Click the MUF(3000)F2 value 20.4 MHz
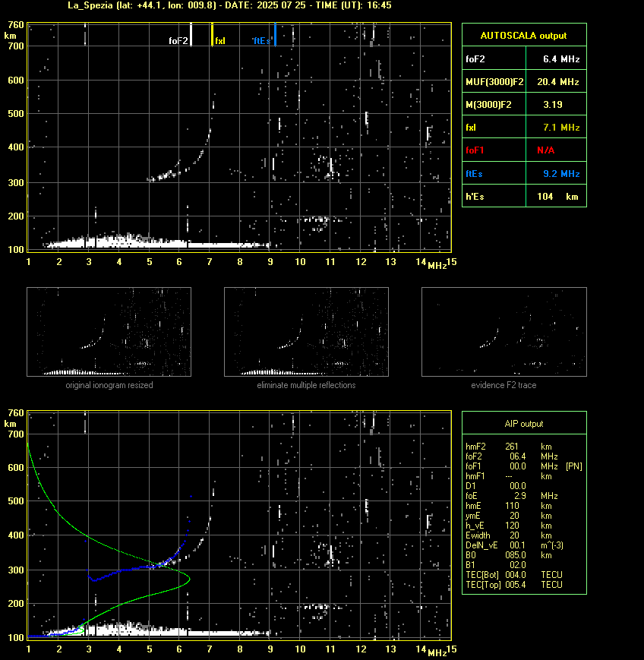The height and width of the screenshot is (660, 644). 557,82
